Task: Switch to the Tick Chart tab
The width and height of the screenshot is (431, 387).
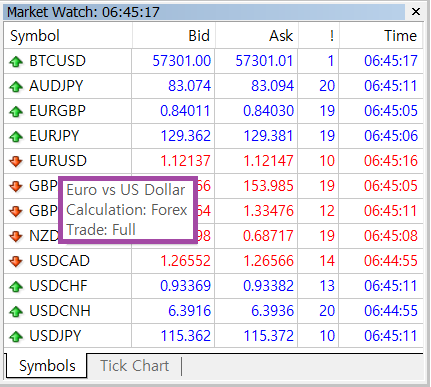Action: (x=134, y=366)
